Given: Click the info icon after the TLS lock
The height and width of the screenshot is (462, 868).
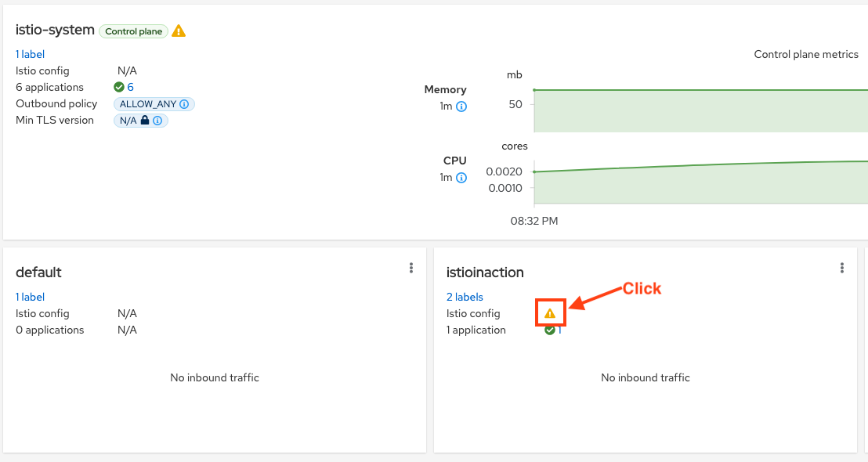Looking at the screenshot, I should [x=157, y=121].
